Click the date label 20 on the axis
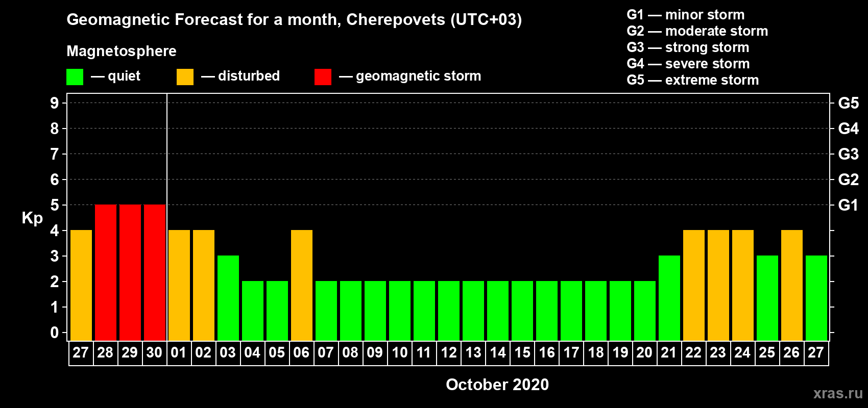Viewport: 868px width, 408px height. coord(644,352)
